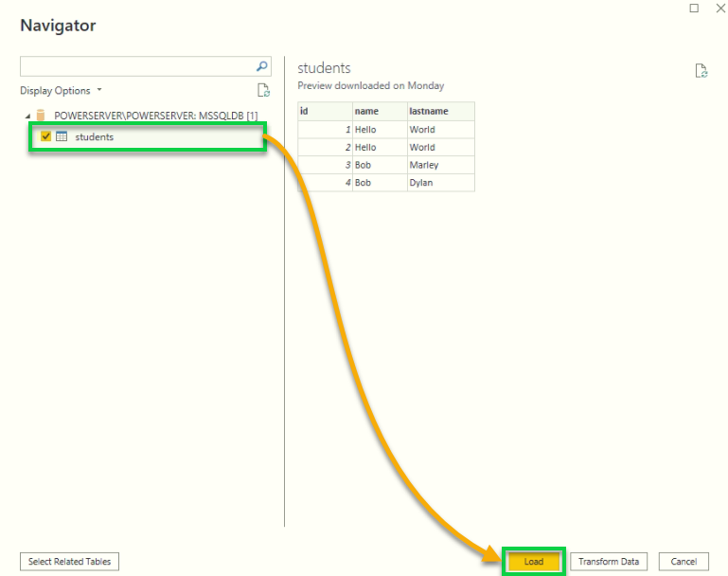This screenshot has height=576, width=728.
Task: Close the Navigator dialog
Action: coord(720,8)
